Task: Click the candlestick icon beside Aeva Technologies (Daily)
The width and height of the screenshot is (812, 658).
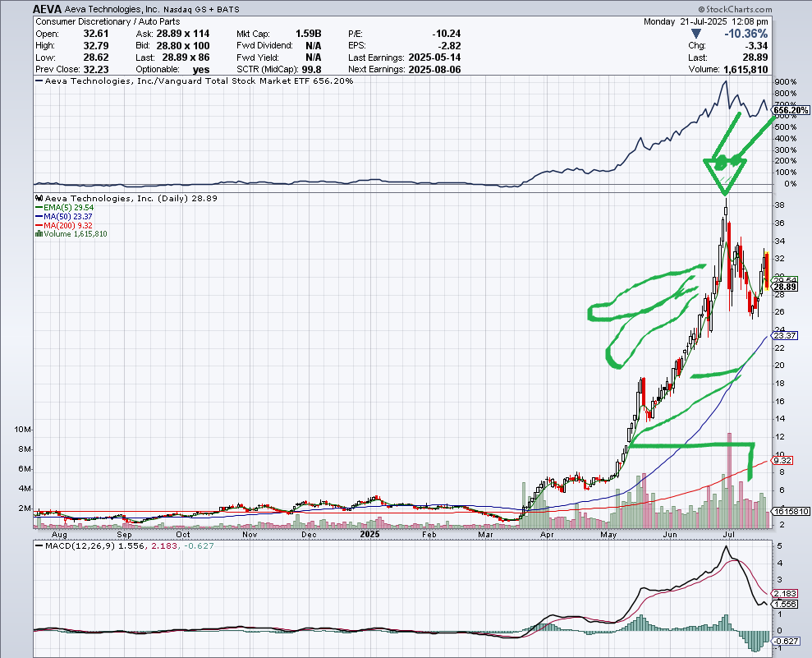Action: tap(39, 199)
